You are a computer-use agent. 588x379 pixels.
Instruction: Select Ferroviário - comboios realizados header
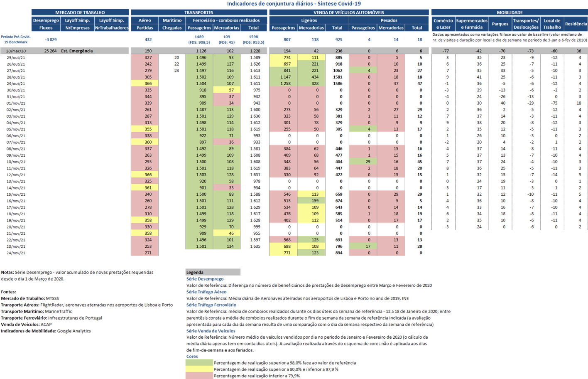[226, 20]
